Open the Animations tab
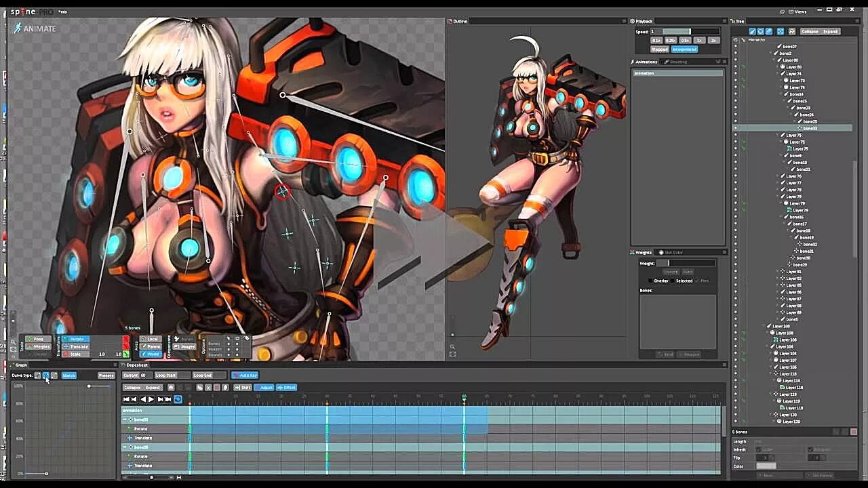Image resolution: width=868 pixels, height=488 pixels. (644, 62)
